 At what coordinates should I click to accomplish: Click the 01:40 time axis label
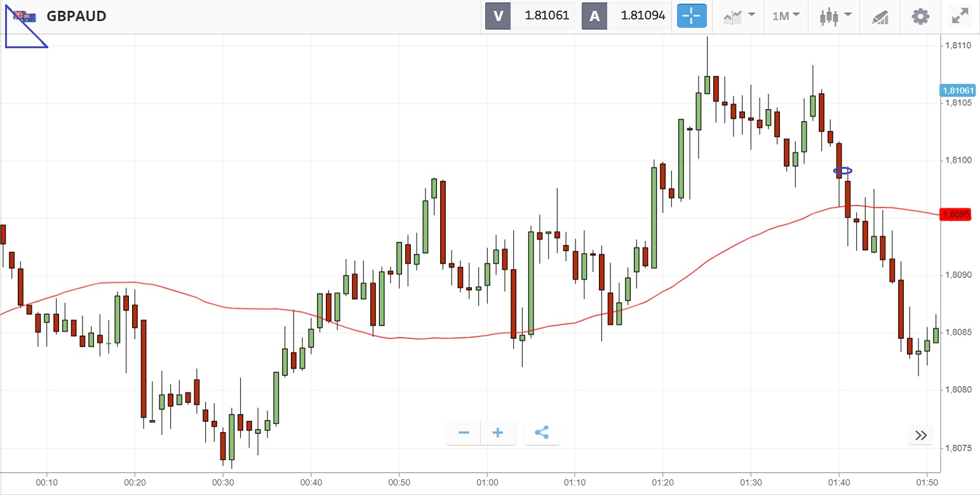839,483
